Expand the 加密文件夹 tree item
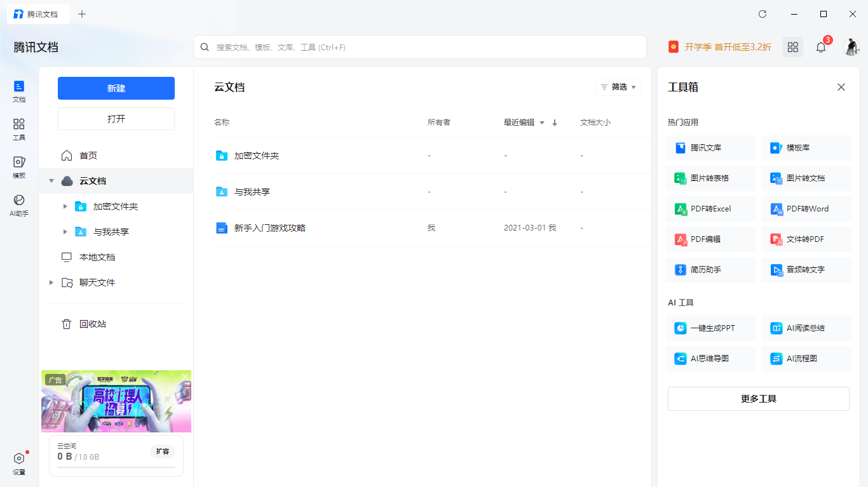Screen dimensions: 868x487 click(x=65, y=206)
